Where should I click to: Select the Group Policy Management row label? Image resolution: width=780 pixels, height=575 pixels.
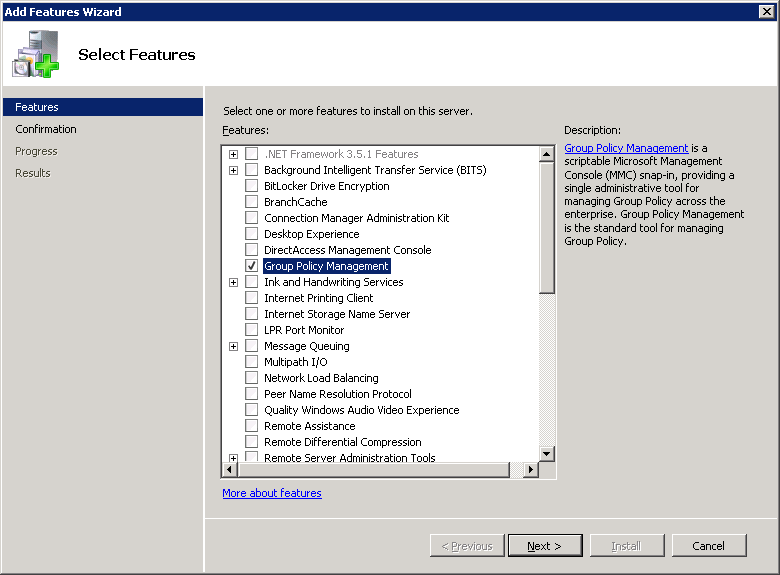click(x=326, y=266)
